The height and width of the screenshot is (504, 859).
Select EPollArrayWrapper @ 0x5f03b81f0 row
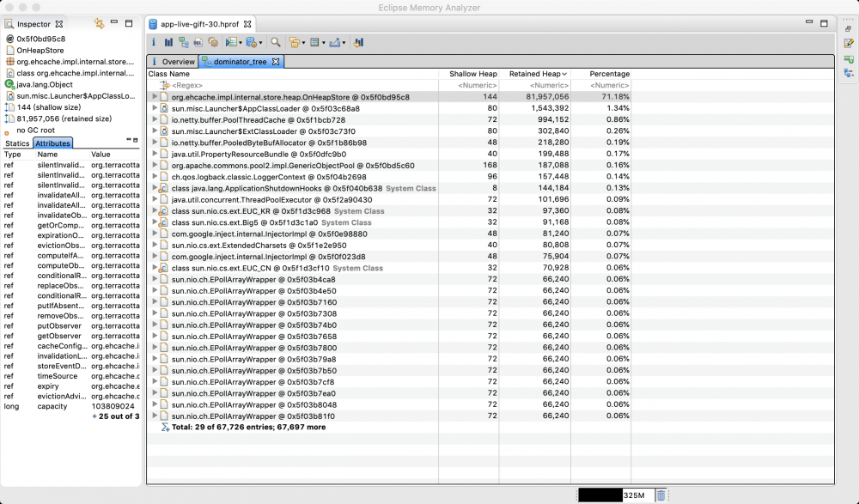[389, 416]
